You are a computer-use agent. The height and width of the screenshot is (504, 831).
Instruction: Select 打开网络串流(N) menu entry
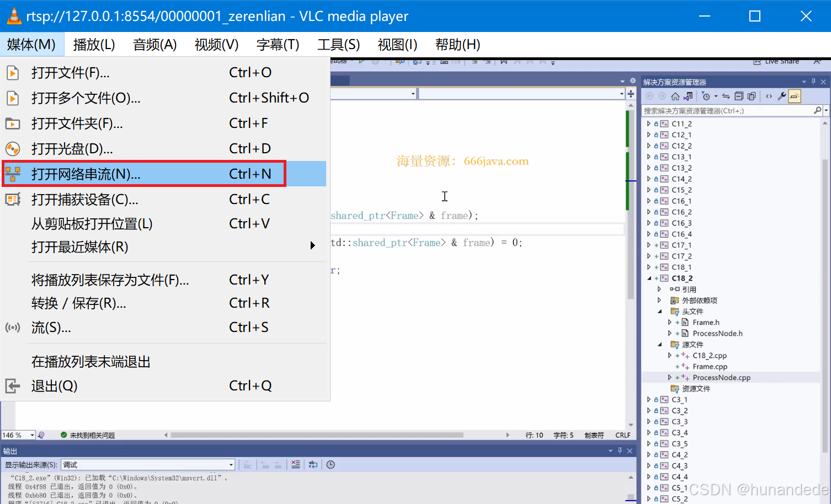click(164, 174)
